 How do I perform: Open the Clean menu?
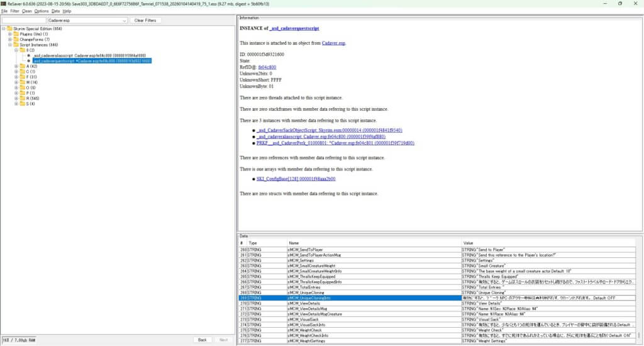tap(27, 11)
